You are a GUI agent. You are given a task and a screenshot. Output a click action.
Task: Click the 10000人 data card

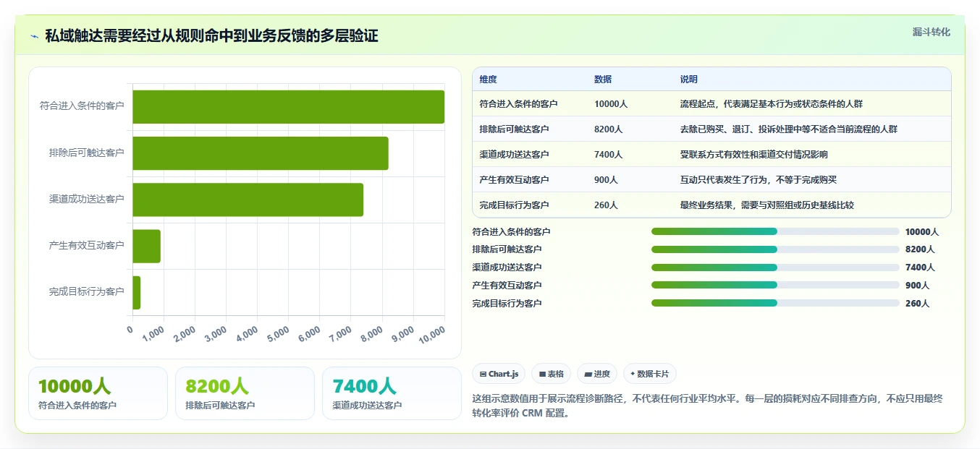point(98,393)
